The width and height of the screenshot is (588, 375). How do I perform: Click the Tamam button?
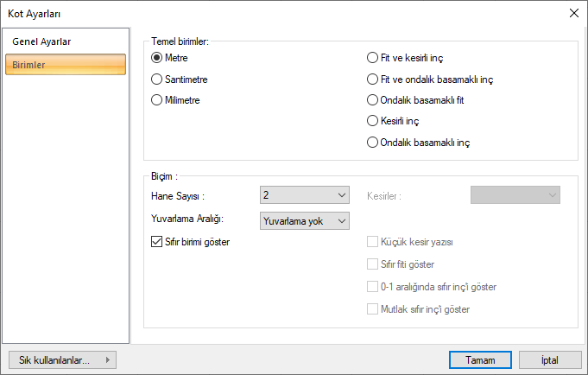[x=480, y=360]
